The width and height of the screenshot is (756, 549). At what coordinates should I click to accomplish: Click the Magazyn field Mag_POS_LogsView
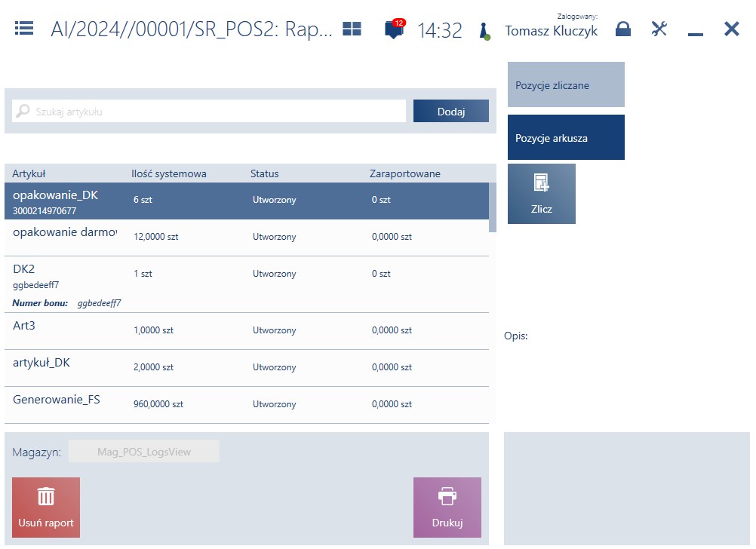[143, 451]
